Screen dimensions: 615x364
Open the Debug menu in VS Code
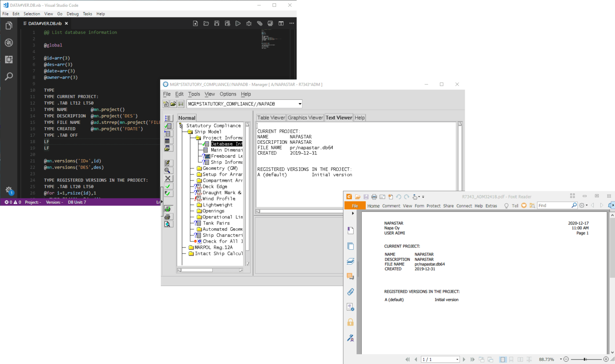click(x=73, y=14)
